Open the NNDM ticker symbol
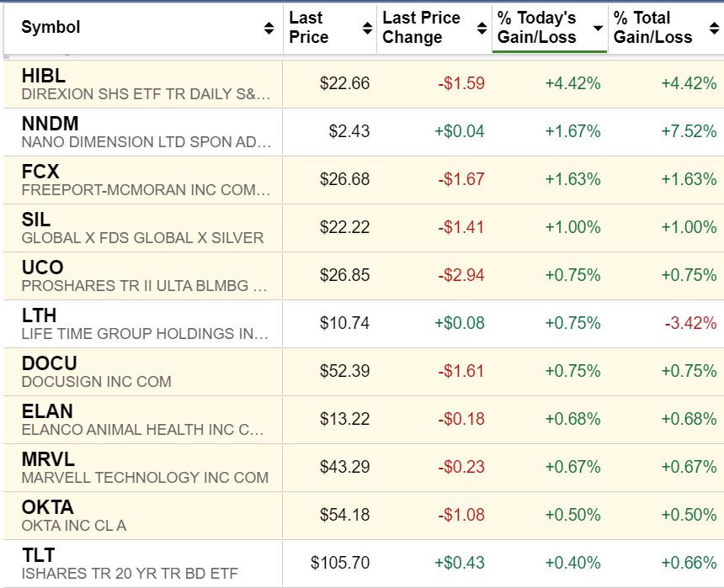 [x=50, y=124]
